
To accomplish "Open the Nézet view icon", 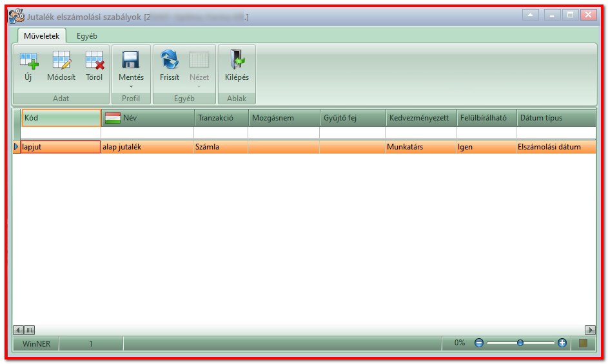I will click(199, 60).
